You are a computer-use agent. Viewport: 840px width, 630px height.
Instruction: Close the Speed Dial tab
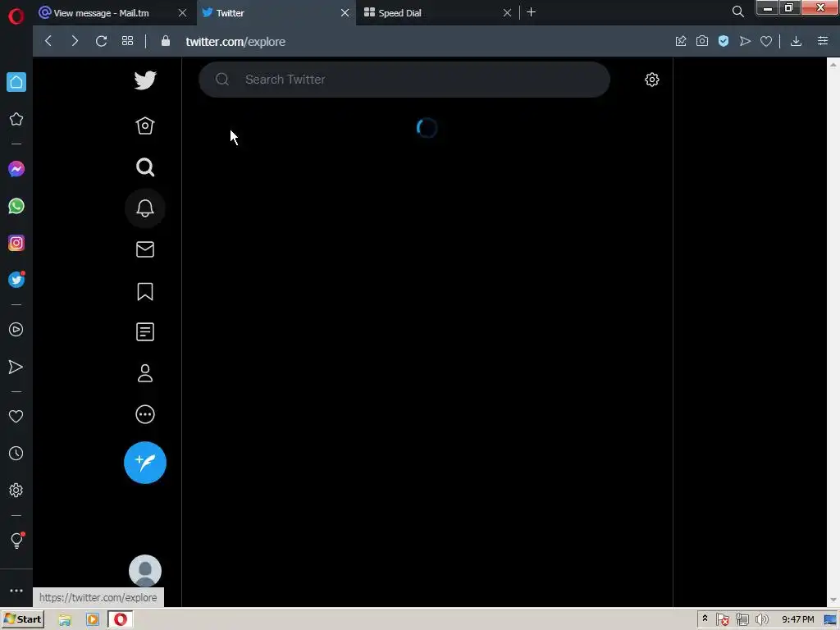pyautogui.click(x=507, y=13)
